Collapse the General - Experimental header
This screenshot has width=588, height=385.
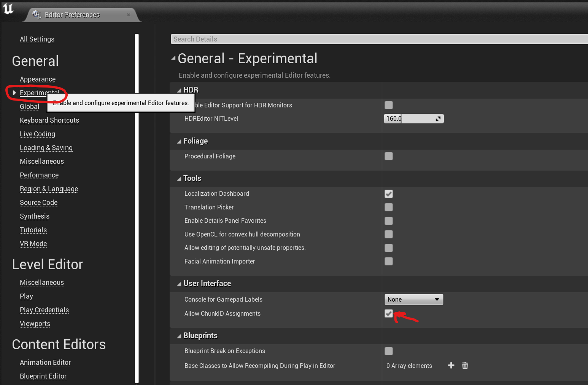[173, 58]
